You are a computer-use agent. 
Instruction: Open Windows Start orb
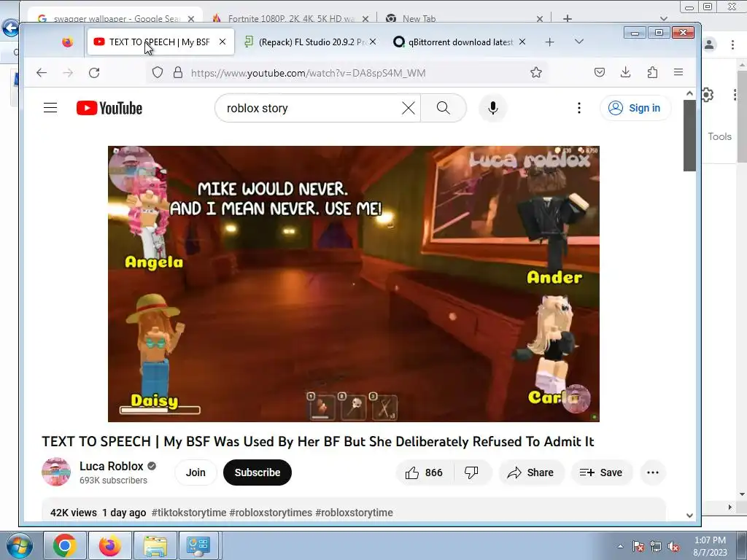point(19,545)
